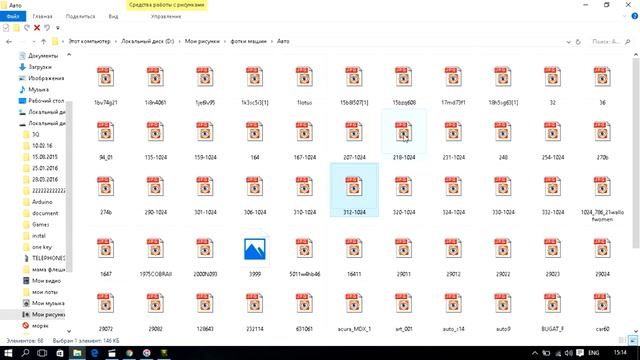The image size is (640, 360).
Task: Open the ribbon help question mark
Action: [x=635, y=16]
